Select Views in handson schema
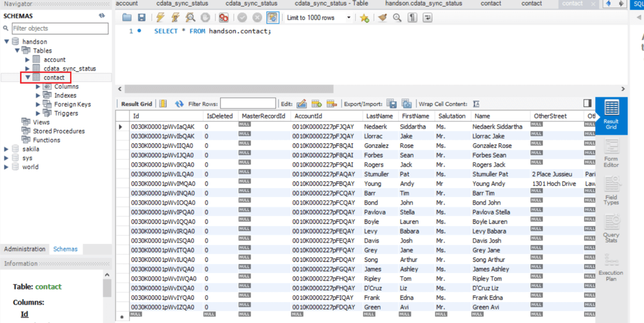The width and height of the screenshot is (644, 323). tap(41, 122)
